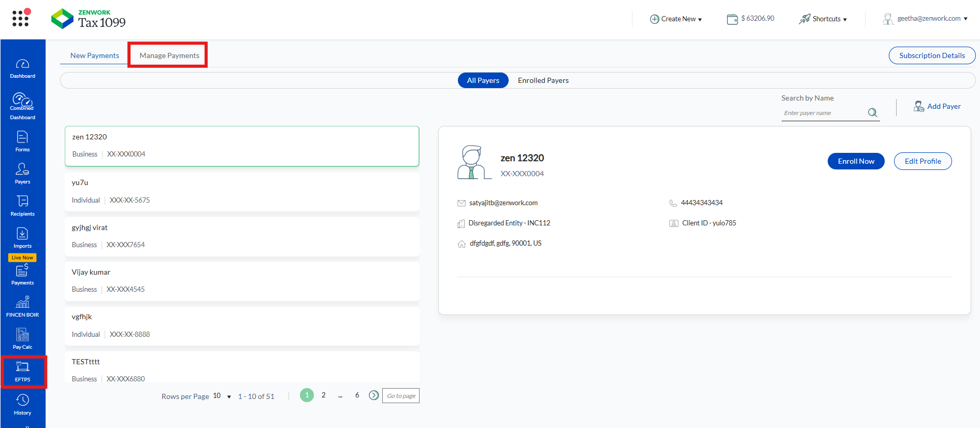Open History in the sidebar

[22, 404]
